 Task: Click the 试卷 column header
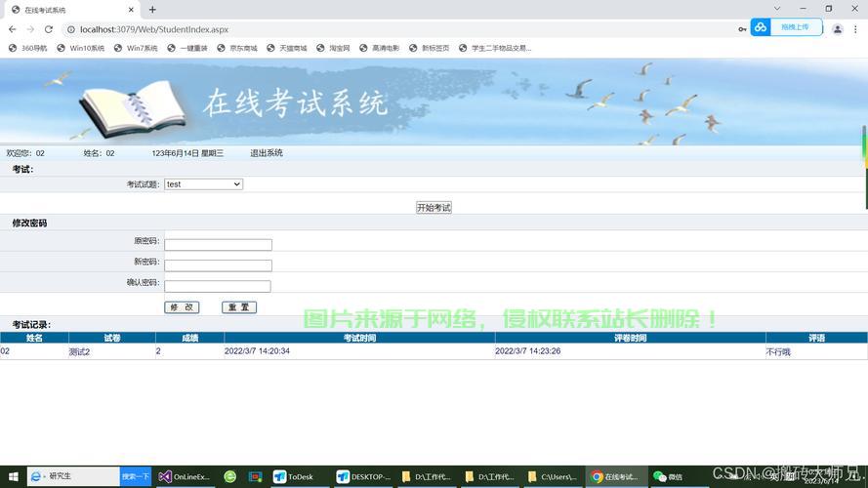click(112, 338)
